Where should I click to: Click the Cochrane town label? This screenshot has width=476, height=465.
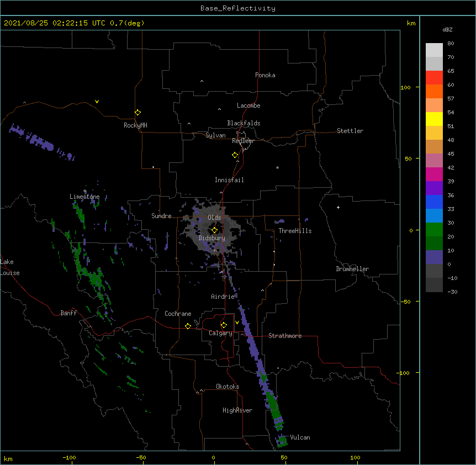[178, 314]
